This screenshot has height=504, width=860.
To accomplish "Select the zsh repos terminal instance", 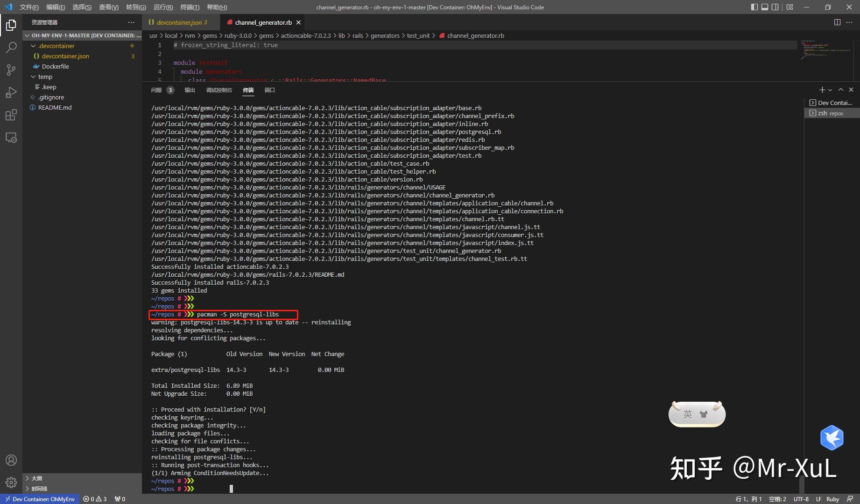I will 832,113.
